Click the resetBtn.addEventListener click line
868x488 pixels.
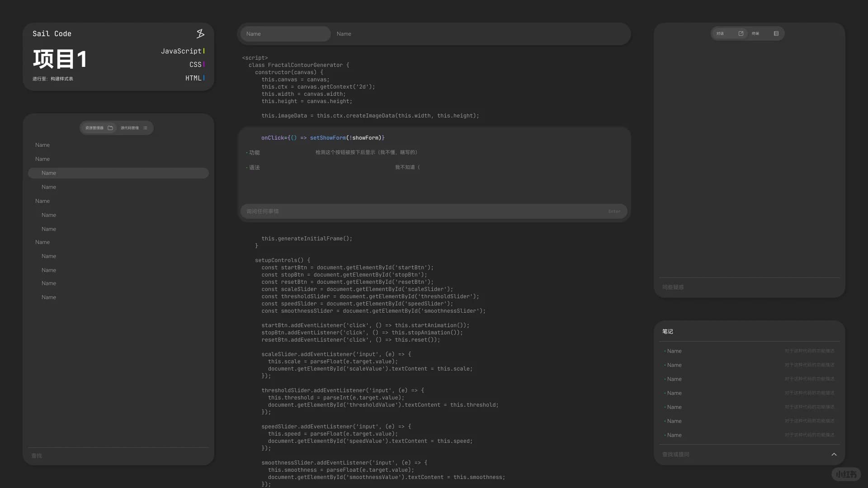coord(350,340)
